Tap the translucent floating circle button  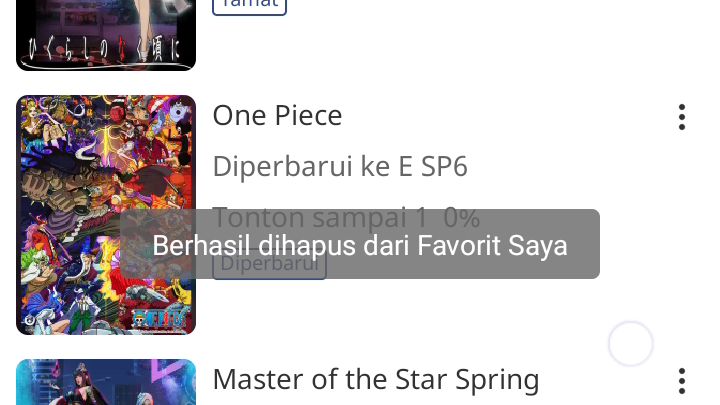(630, 343)
